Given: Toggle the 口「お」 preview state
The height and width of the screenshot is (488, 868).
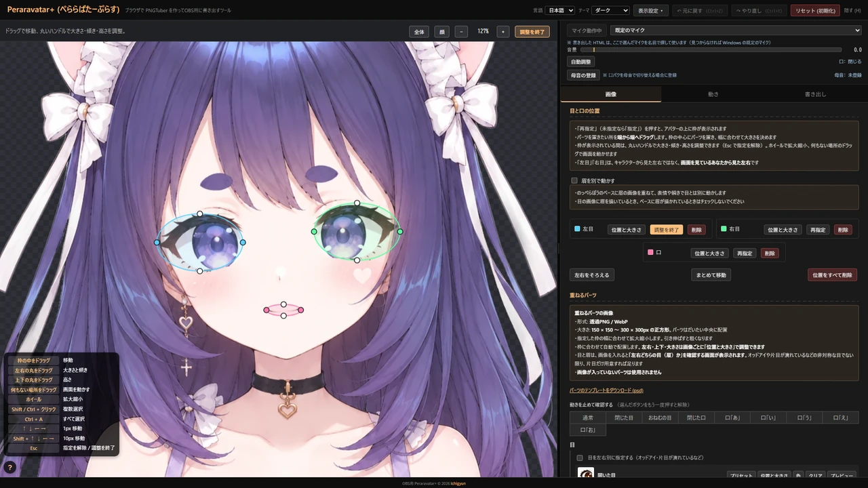Looking at the screenshot, I should [588, 430].
